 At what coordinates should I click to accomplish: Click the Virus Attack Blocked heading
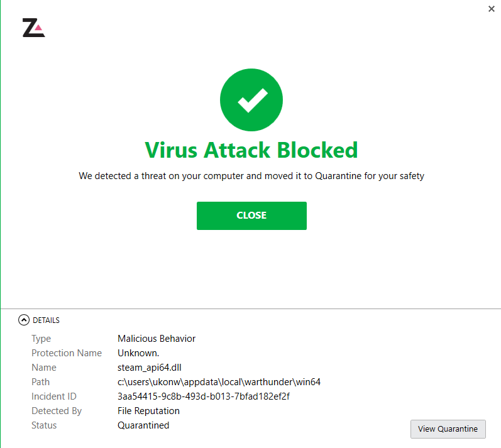coord(251,150)
